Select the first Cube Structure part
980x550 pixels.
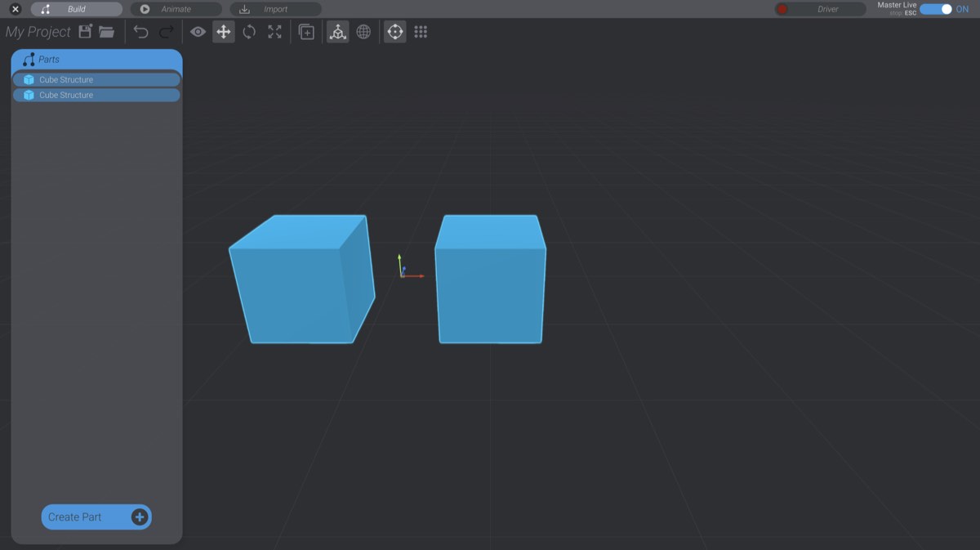(x=96, y=79)
